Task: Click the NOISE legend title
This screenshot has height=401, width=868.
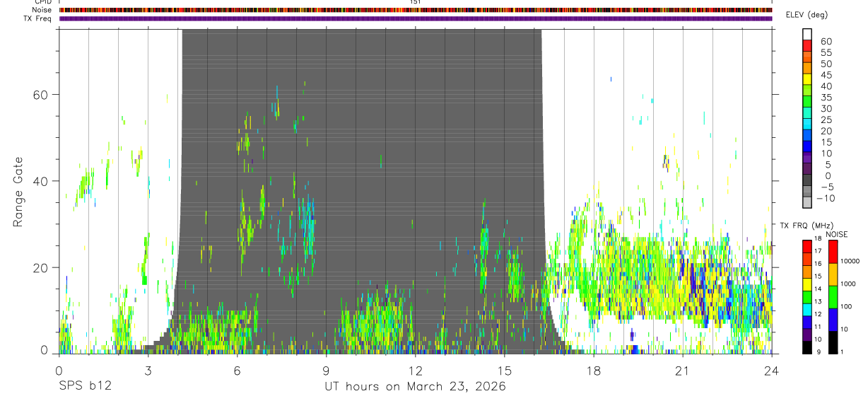Action: (x=837, y=234)
